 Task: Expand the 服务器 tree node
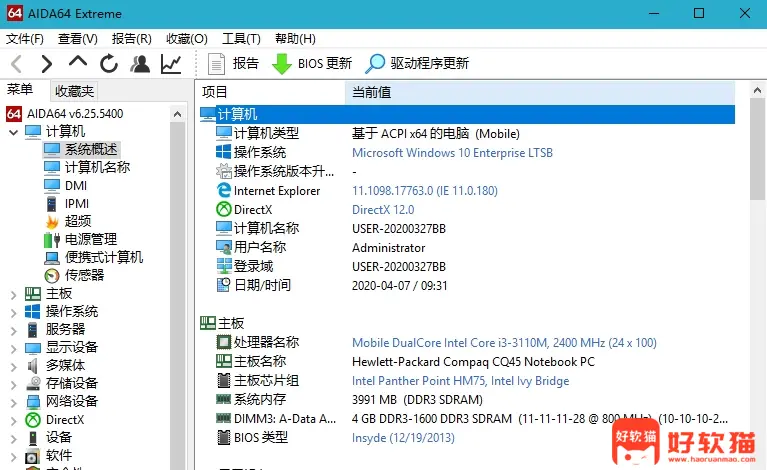coord(14,331)
